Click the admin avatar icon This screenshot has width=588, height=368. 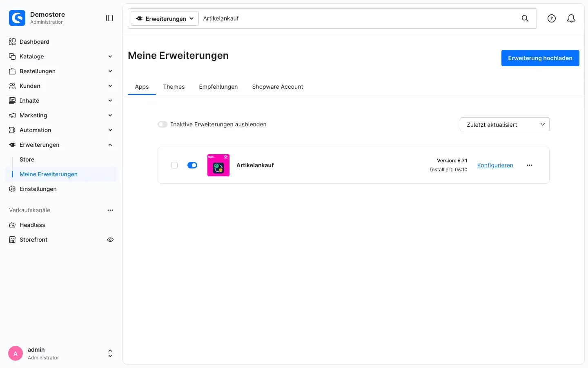16,354
